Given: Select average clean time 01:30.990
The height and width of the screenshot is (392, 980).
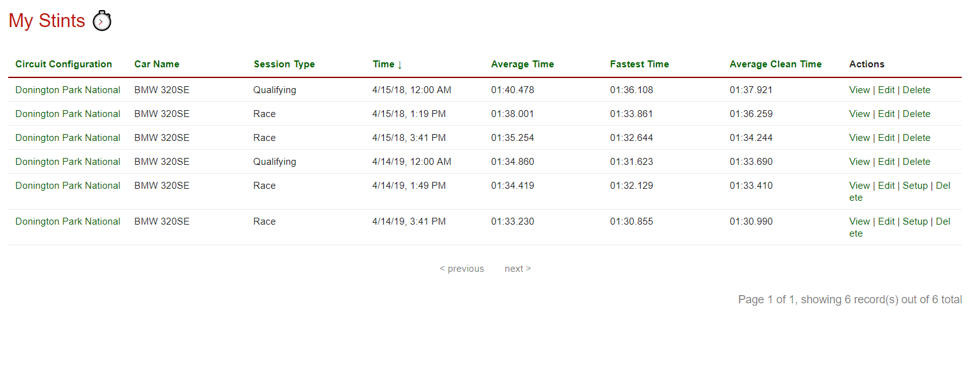Looking at the screenshot, I should [x=751, y=221].
